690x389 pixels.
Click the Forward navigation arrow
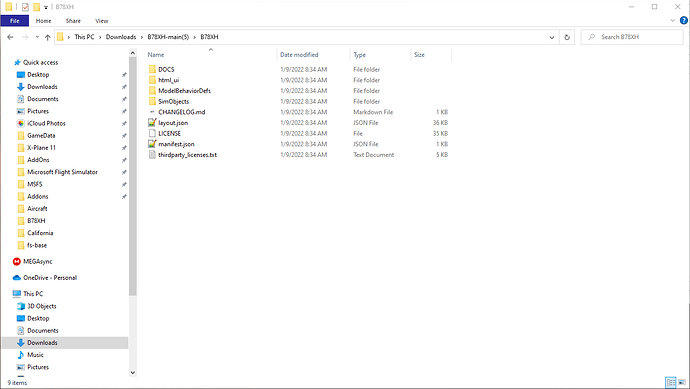(x=25, y=37)
